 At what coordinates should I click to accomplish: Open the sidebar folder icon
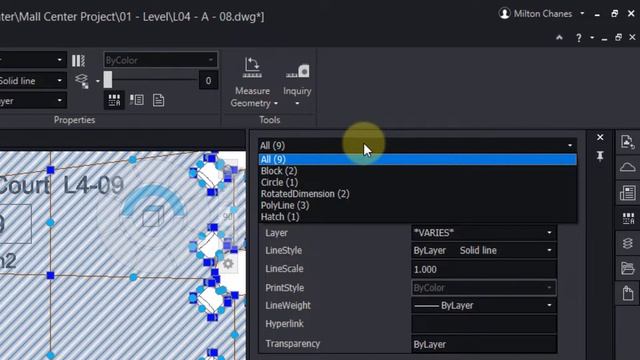[627, 268]
